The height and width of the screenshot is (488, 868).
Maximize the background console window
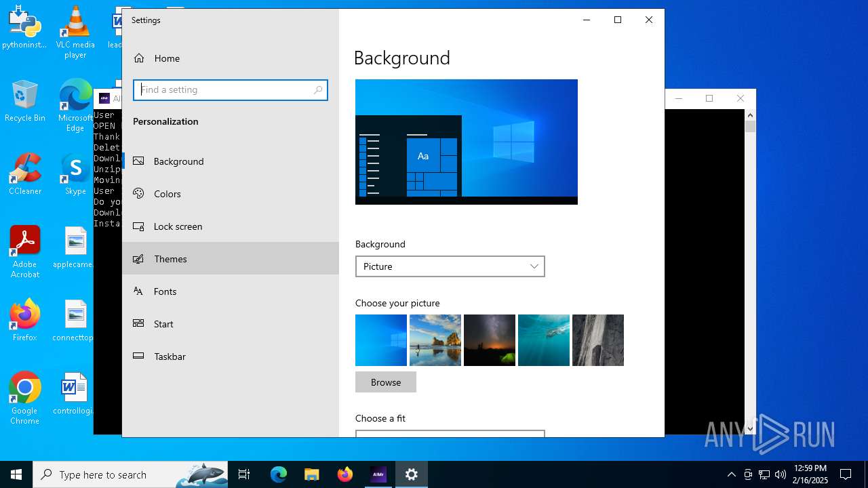tap(709, 98)
